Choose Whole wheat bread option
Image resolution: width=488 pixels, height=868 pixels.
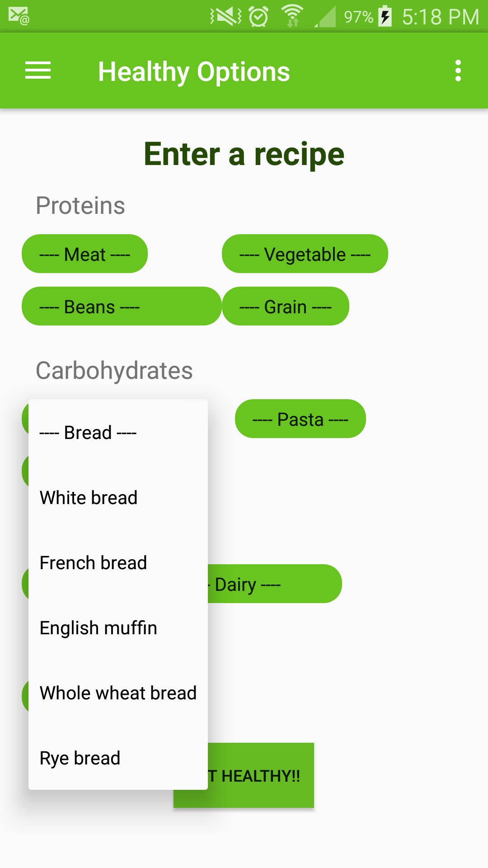point(118,693)
